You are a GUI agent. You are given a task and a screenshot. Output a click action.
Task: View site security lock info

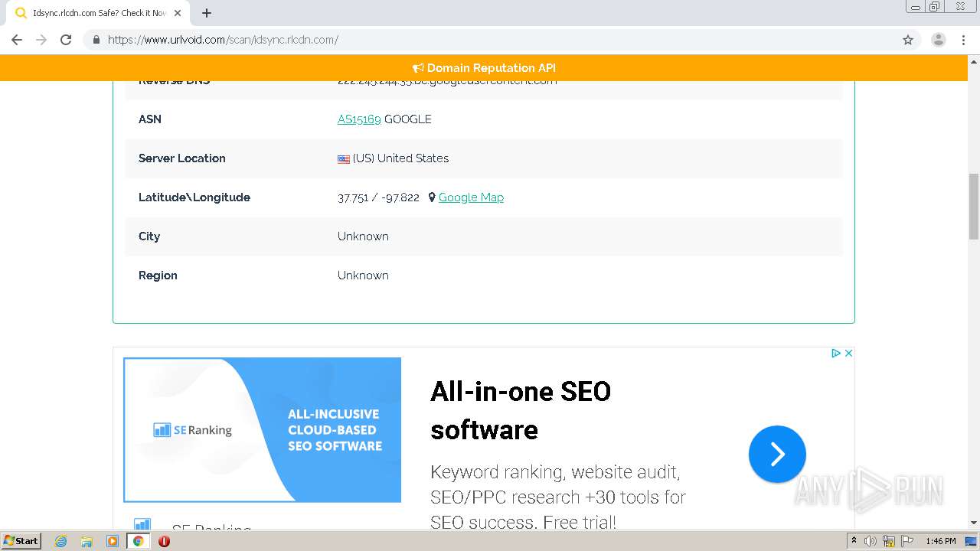pos(96,40)
